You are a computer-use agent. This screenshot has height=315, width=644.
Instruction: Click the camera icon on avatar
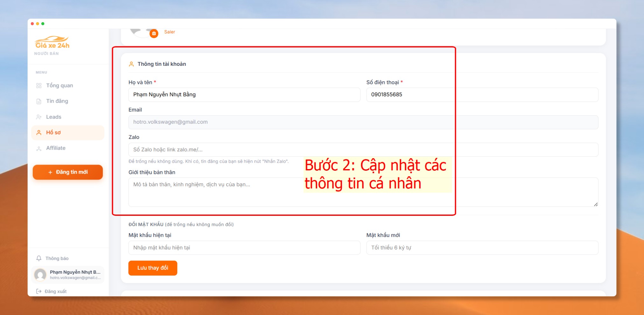pos(154,33)
